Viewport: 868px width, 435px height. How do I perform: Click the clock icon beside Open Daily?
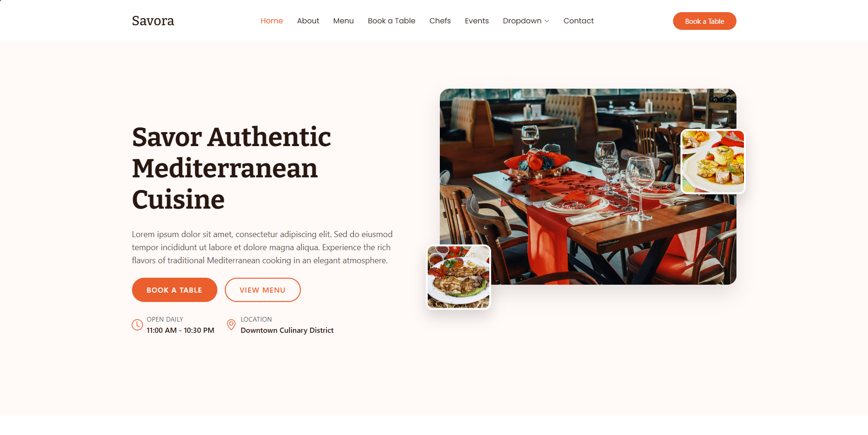click(137, 325)
